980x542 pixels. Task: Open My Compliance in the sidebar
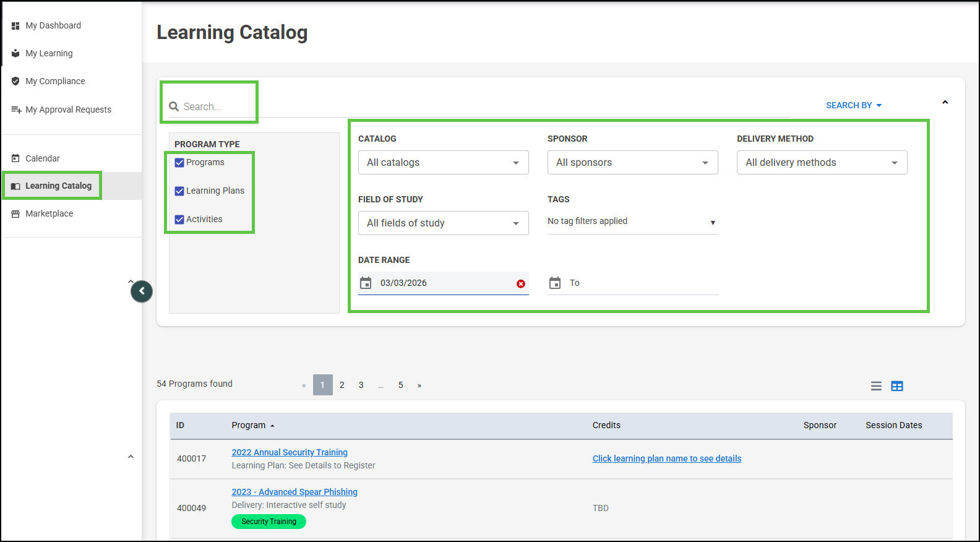pos(55,81)
